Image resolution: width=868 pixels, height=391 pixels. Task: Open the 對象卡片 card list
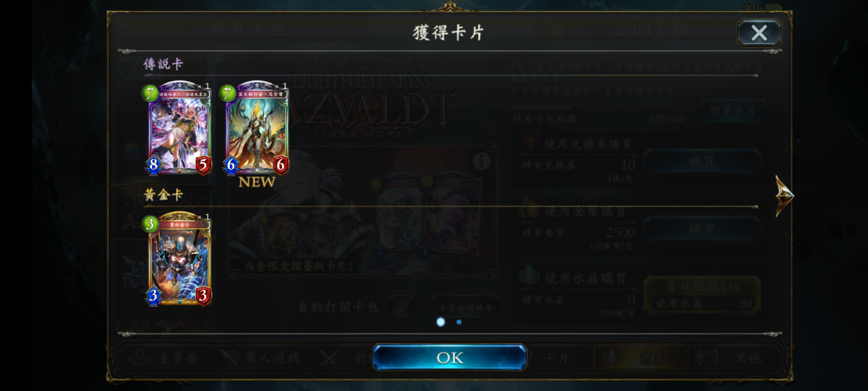pos(733,111)
